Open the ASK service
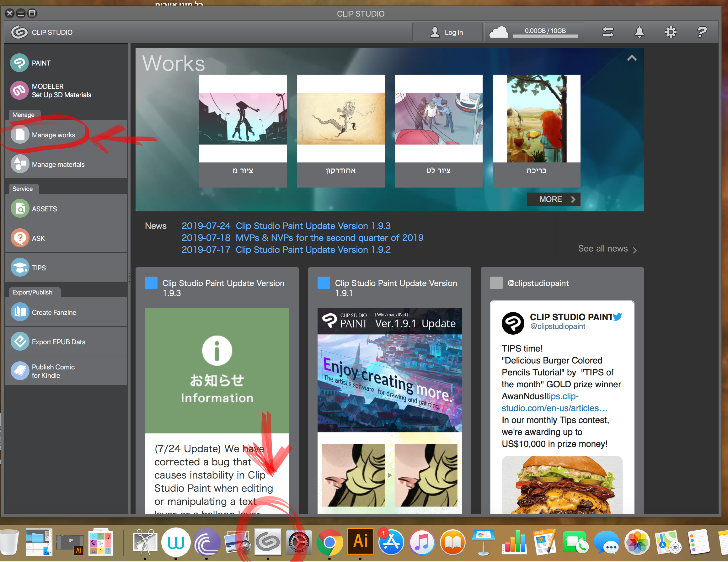 click(x=38, y=238)
